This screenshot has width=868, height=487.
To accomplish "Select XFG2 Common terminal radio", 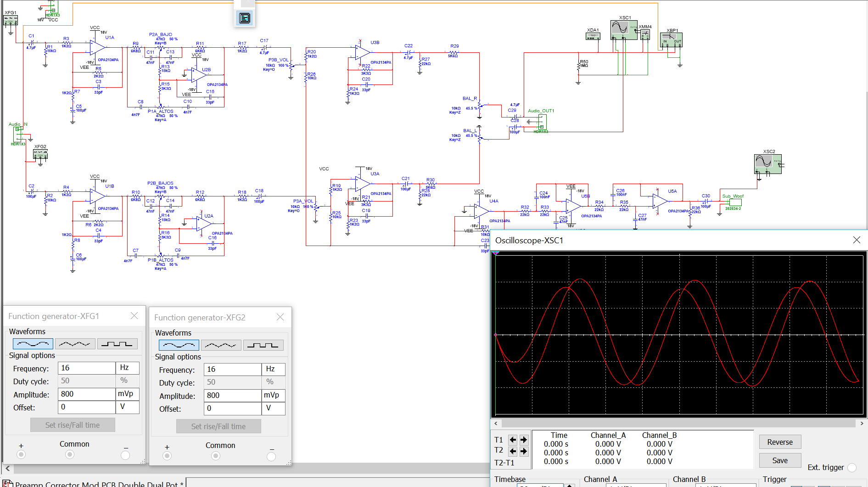I will tap(216, 456).
